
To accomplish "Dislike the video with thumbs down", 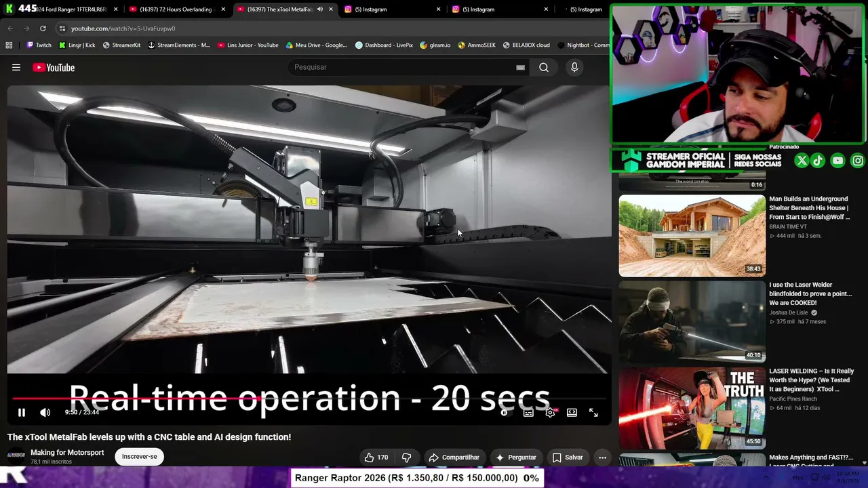I will [x=407, y=457].
